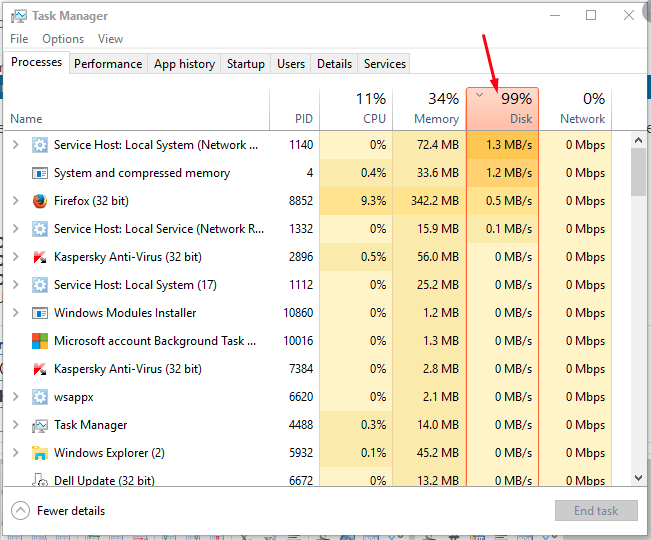
Task: Switch to the Performance tab
Action: (108, 64)
